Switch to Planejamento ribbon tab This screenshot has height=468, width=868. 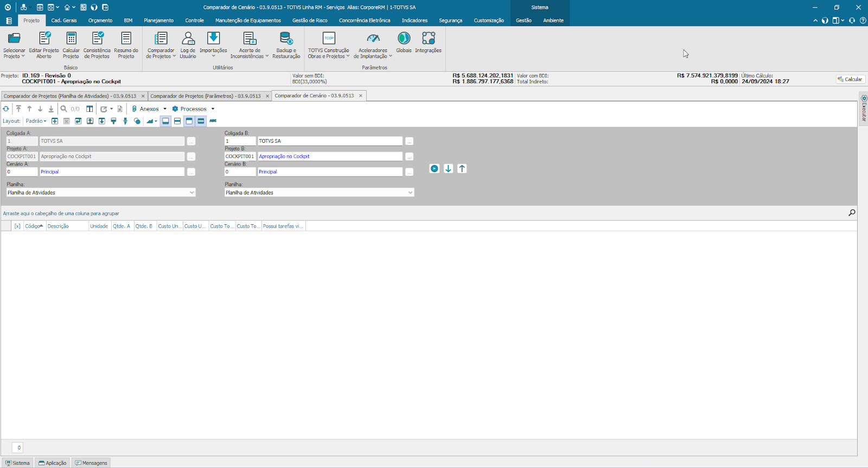(x=158, y=20)
